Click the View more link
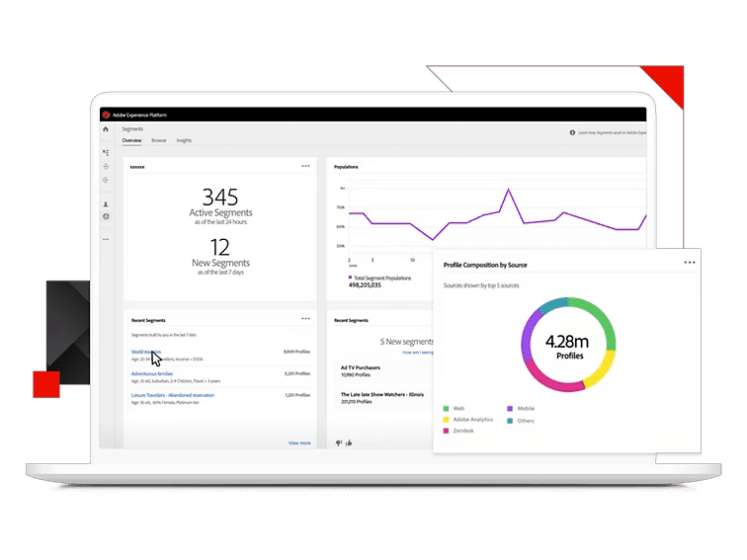Viewport: 747px width, 560px height. click(x=299, y=442)
